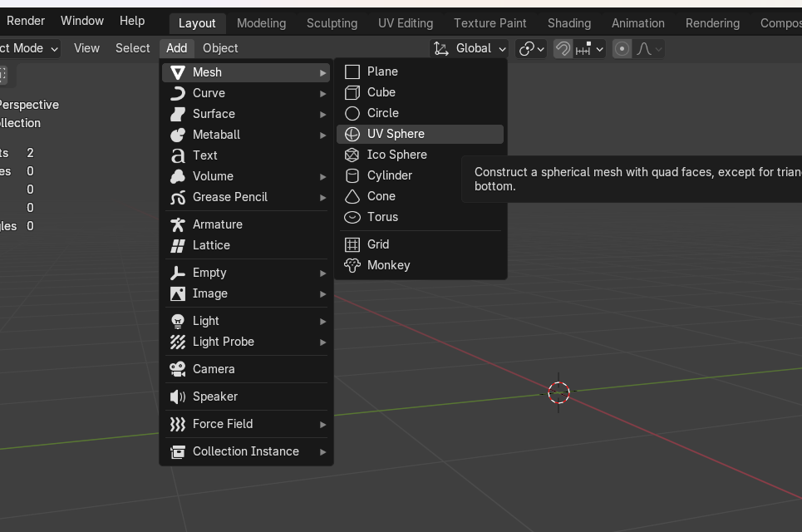This screenshot has width=802, height=532.
Task: Open the Force Field submenu
Action: [x=246, y=424]
